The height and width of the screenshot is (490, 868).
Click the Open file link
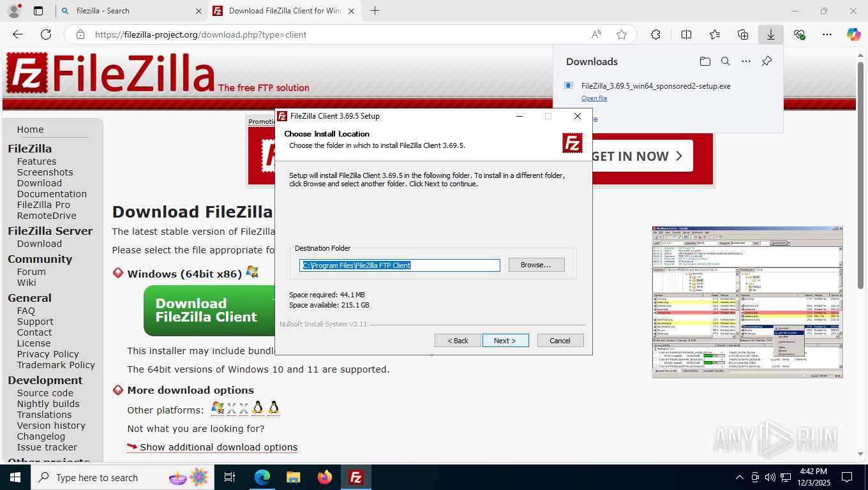[594, 98]
